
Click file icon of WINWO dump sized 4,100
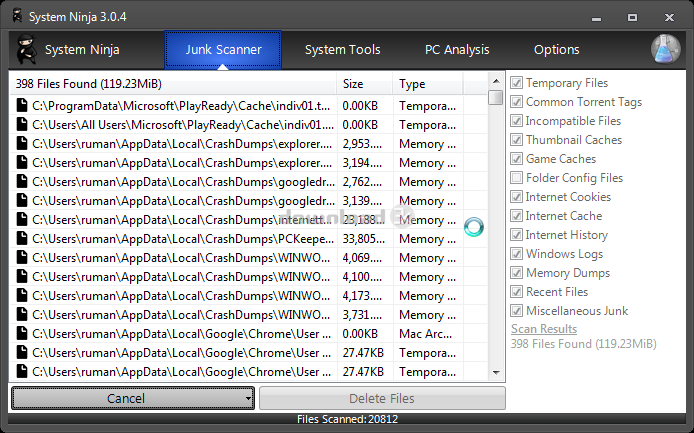[22, 277]
